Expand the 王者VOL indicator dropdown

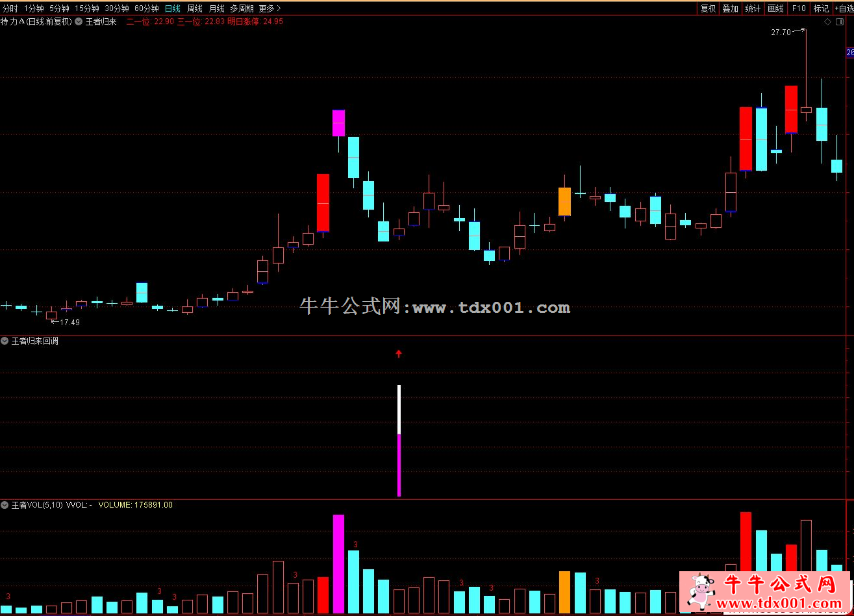point(5,505)
